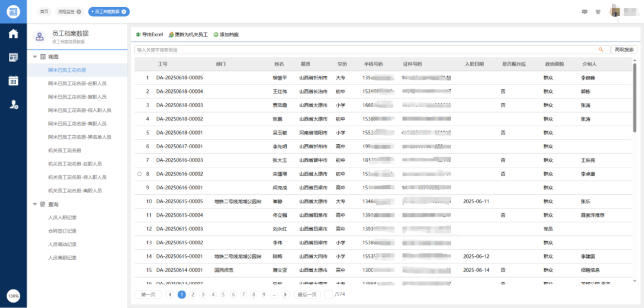Select the radio button on row 8
Image resolution: width=644 pixels, height=308 pixels.
139,174
